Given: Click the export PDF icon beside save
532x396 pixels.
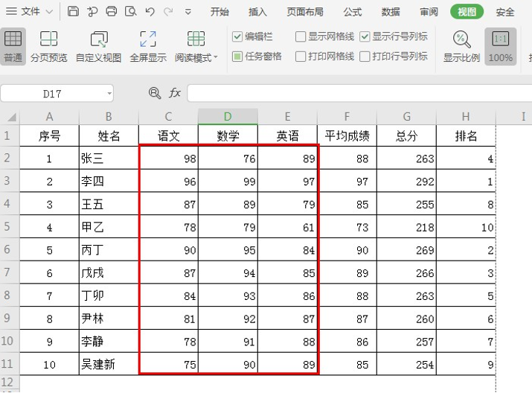Looking at the screenshot, I should (x=92, y=11).
